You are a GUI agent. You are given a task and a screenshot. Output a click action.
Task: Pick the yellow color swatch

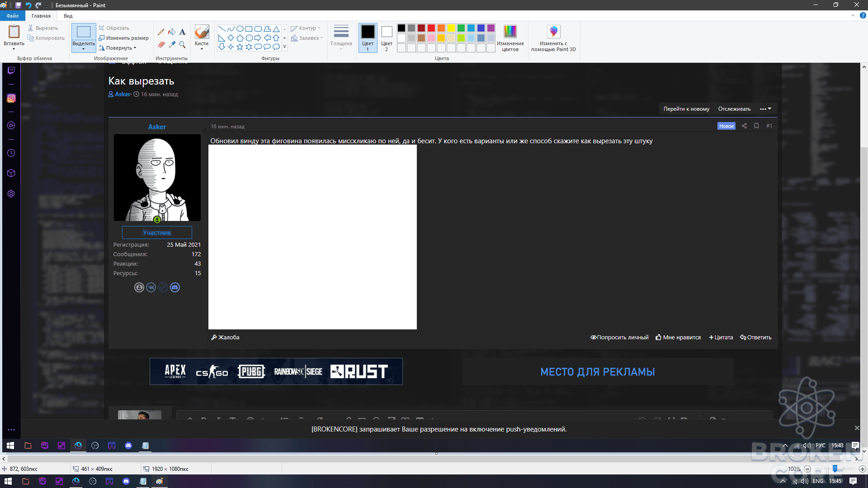pos(451,28)
